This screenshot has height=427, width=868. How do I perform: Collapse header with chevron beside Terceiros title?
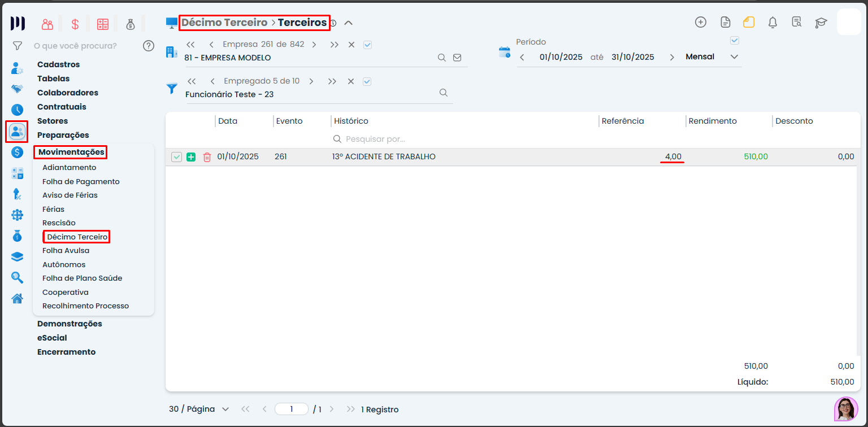(x=349, y=23)
